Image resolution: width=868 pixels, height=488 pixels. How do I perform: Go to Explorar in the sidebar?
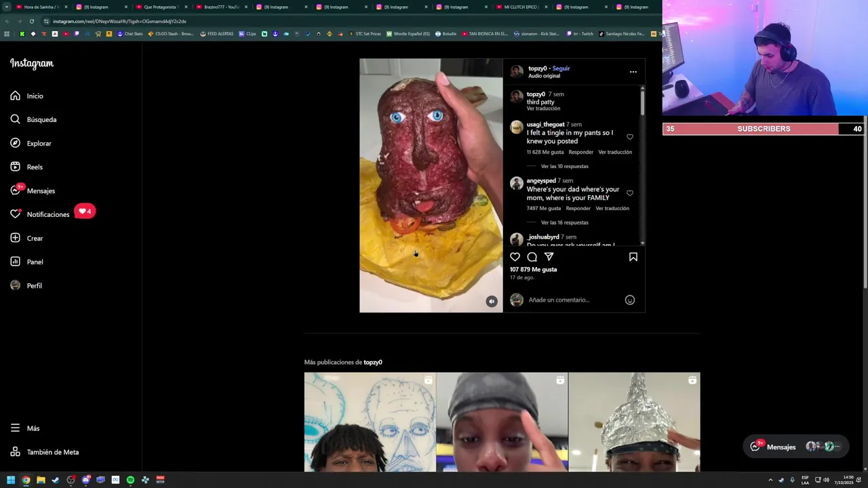[31, 143]
